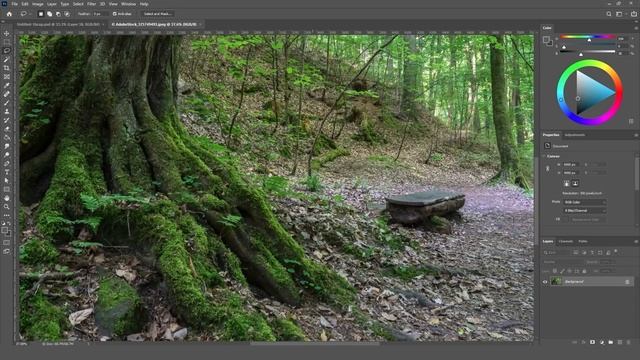Viewport: 640px width, 360px height.
Task: Click the hue slider in Color panel
Action: tap(588, 37)
